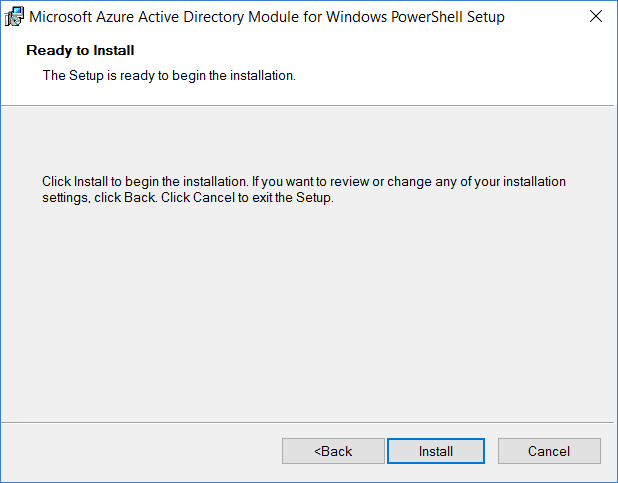
Task: Click the word 'installation' in header subtitle
Action: tap(262, 75)
